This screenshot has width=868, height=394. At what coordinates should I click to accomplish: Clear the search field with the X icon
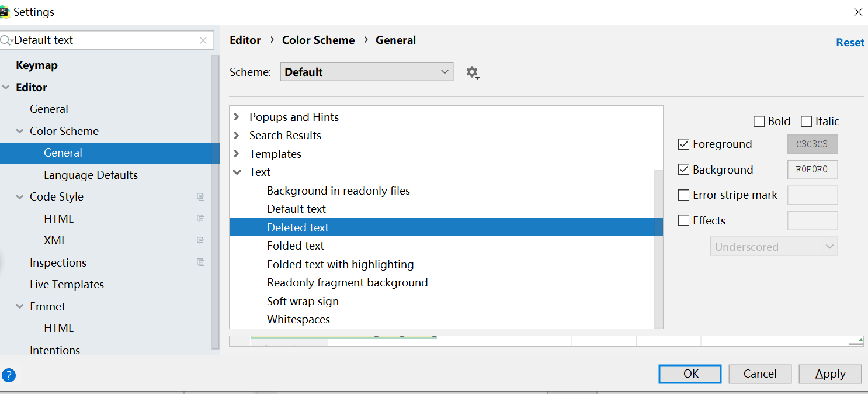point(203,40)
